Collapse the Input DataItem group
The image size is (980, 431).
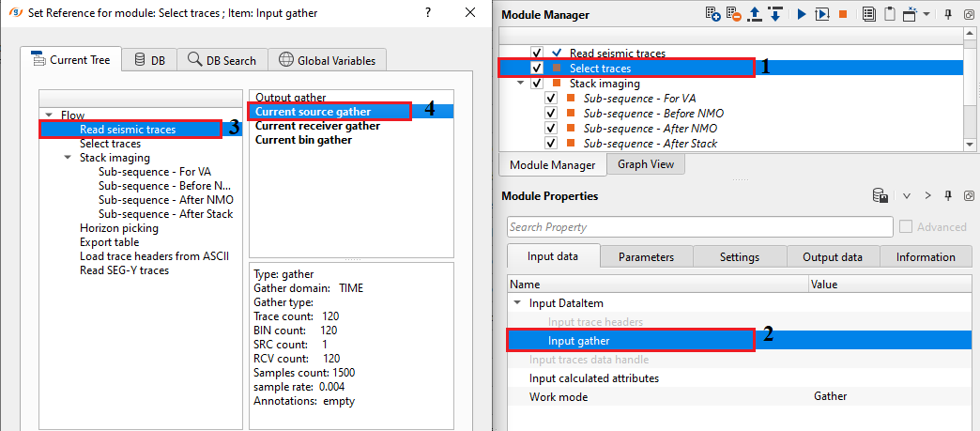pyautogui.click(x=517, y=303)
